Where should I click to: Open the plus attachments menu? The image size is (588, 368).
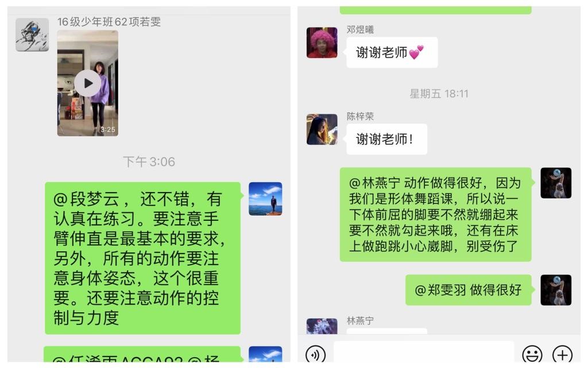click(563, 354)
